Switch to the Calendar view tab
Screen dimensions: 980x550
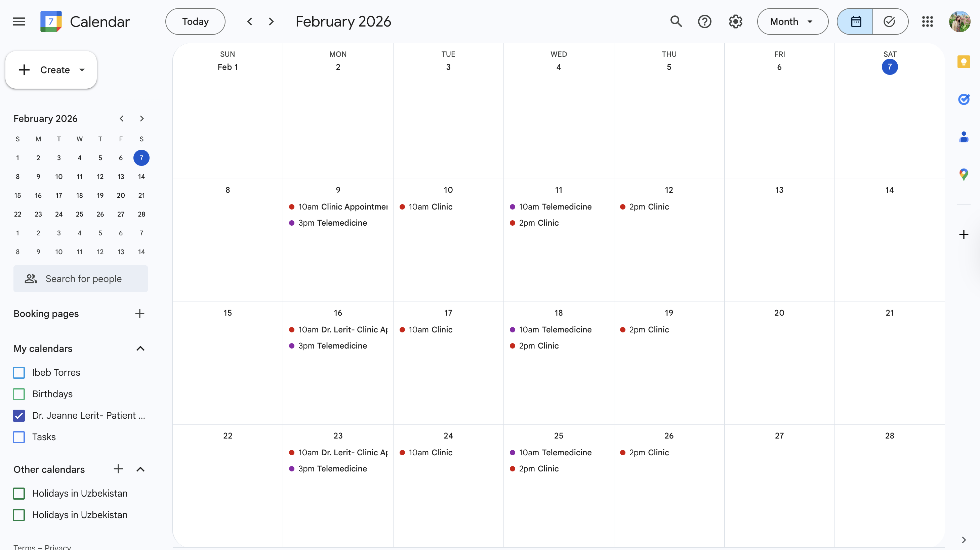coord(855,22)
